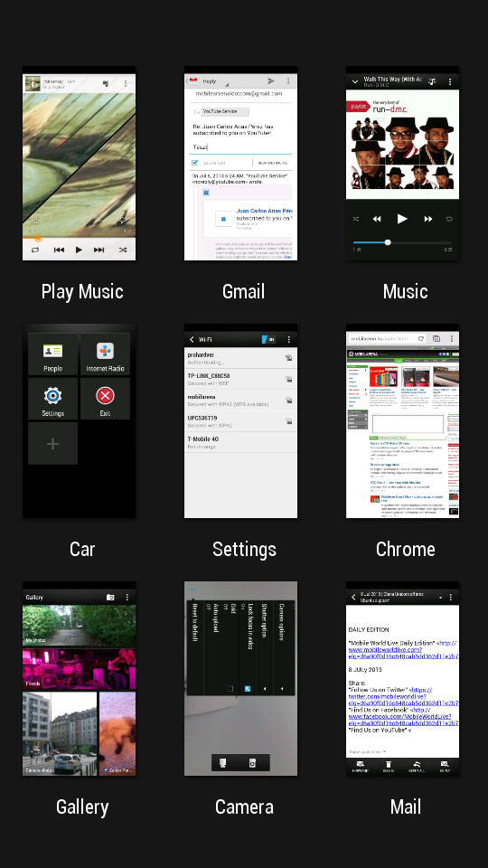Open the Gmail recent app thumbnail

click(240, 164)
